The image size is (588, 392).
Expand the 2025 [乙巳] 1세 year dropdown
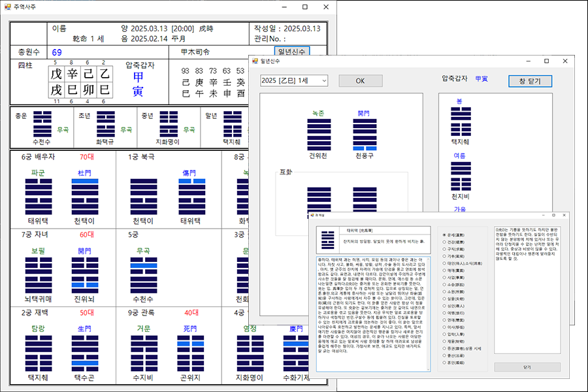coord(293,80)
